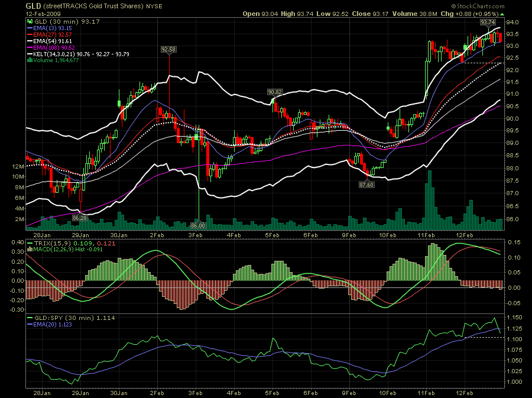The height and width of the screenshot is (398, 532).
Task: Click the Open 93.04 value in header
Action: click(x=260, y=14)
